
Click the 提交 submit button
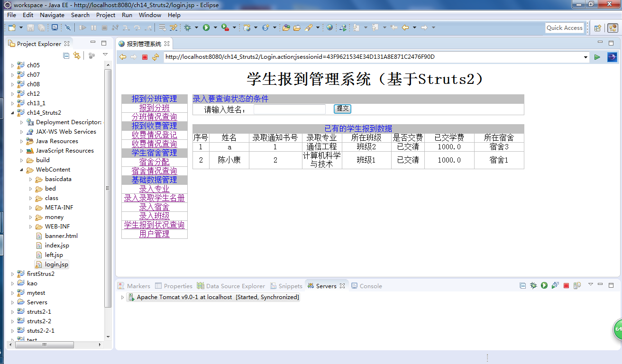point(342,109)
